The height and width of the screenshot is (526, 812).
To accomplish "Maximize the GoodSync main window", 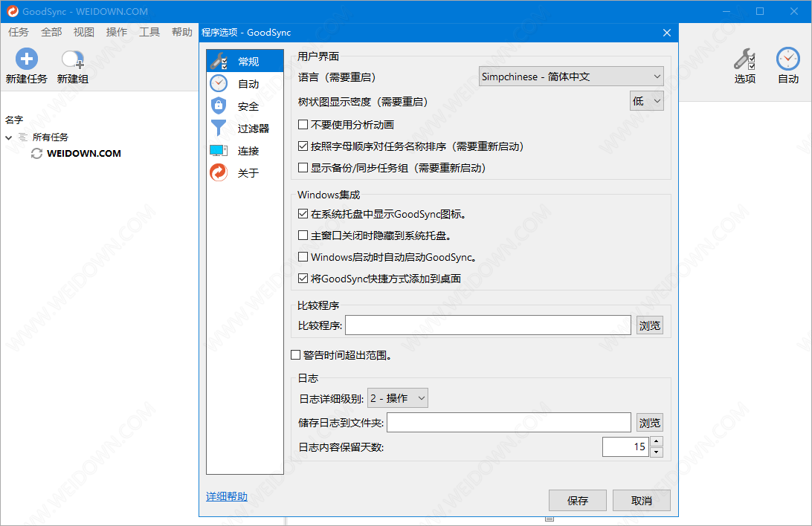I will point(760,11).
